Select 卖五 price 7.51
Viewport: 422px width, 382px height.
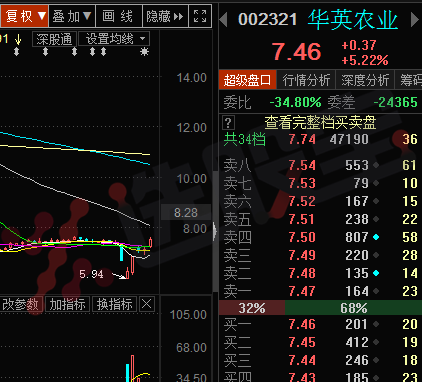[x=302, y=219]
